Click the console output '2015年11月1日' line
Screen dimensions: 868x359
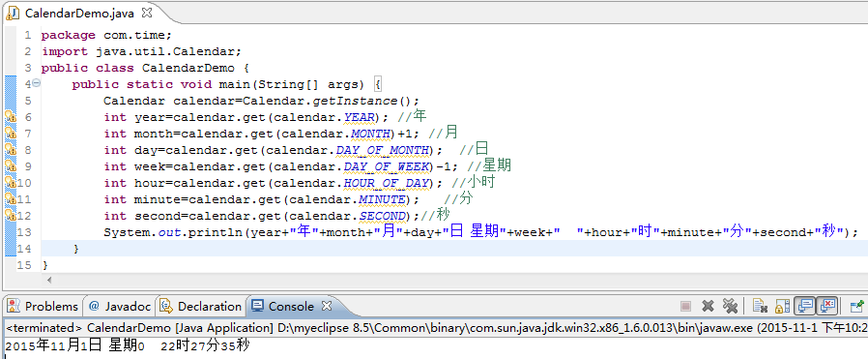point(128,346)
